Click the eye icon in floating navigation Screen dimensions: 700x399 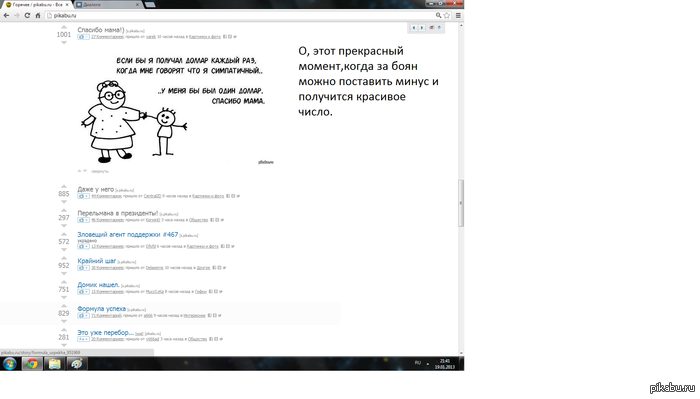click(x=432, y=28)
